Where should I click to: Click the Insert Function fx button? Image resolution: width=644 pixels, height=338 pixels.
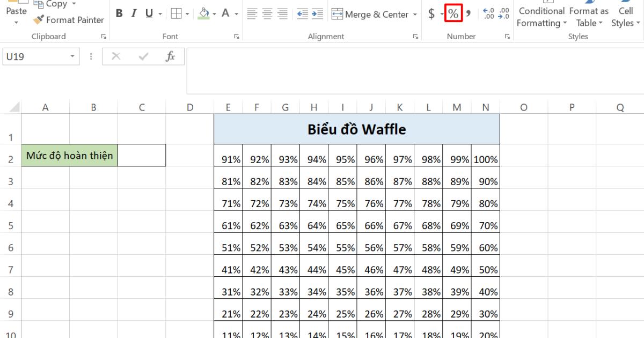tap(170, 55)
